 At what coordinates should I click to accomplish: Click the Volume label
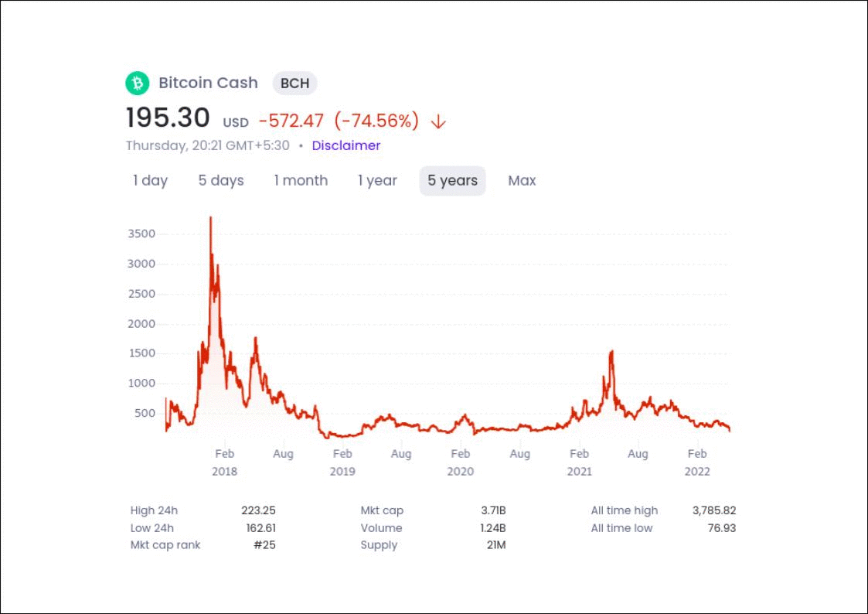381,528
